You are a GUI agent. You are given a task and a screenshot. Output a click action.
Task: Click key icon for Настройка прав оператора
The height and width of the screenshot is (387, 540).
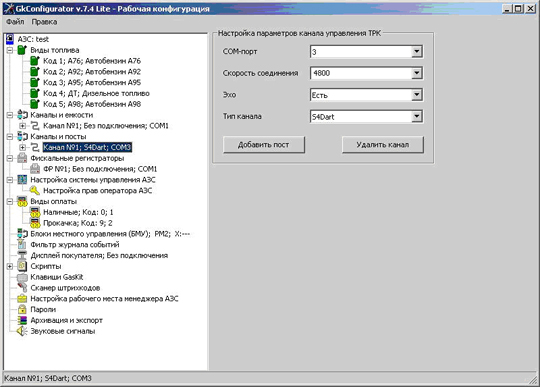[35, 190]
